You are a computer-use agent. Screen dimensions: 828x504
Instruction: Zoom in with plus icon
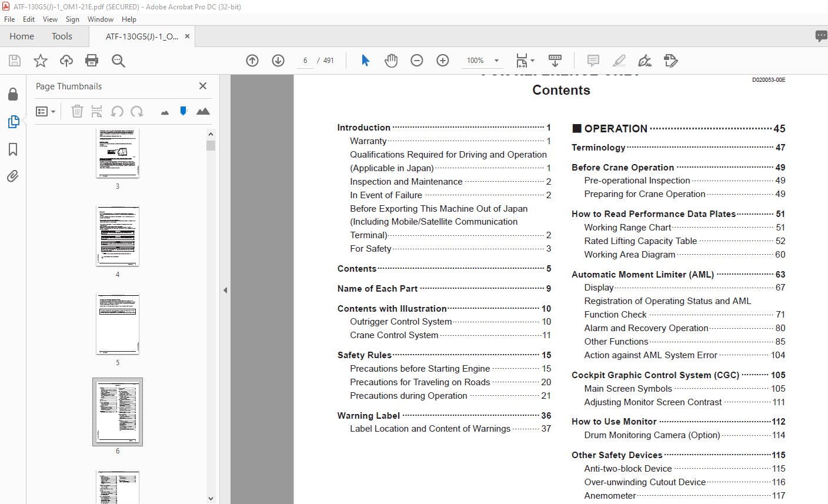click(443, 61)
